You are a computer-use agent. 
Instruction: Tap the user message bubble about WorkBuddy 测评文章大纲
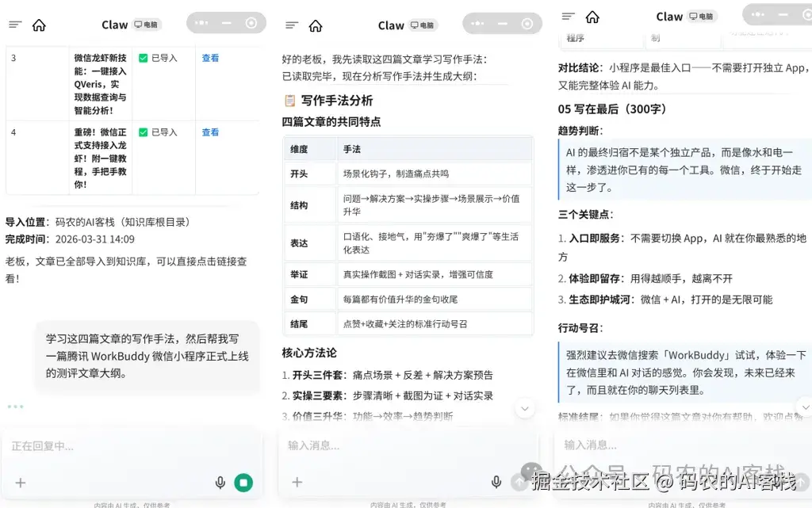[x=147, y=356]
